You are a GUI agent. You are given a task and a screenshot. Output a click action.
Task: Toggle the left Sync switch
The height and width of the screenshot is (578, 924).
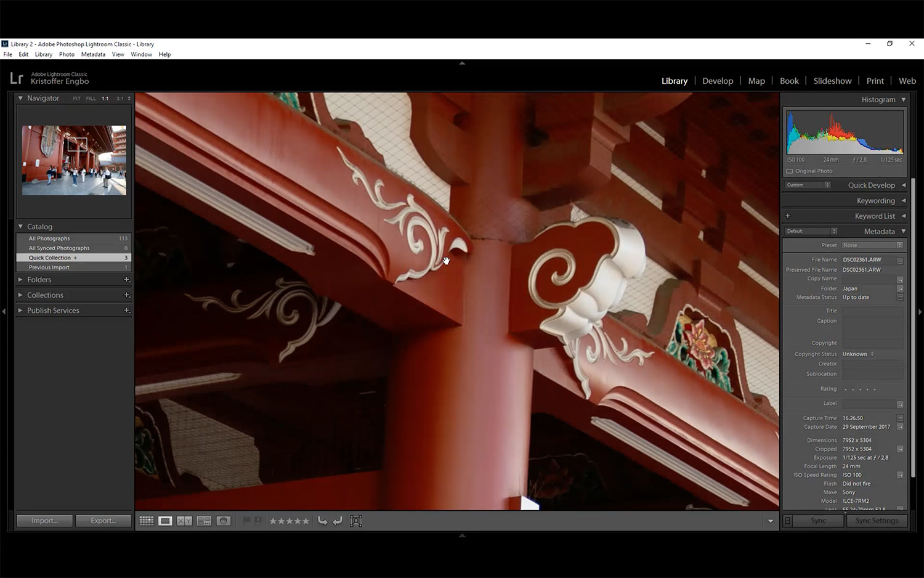(787, 521)
